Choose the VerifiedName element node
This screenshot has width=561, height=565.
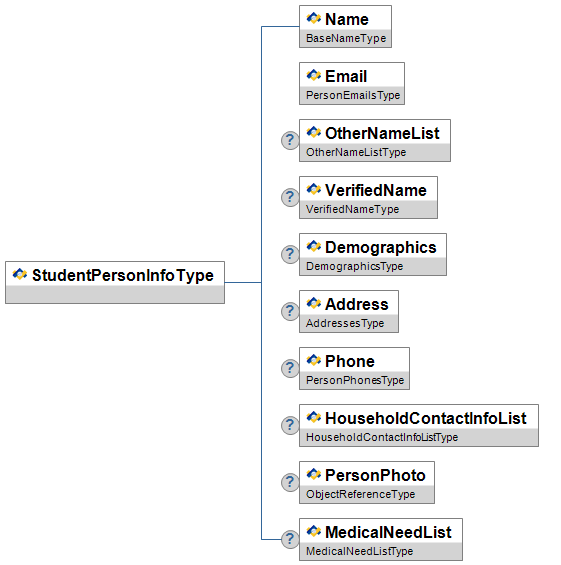369,197
